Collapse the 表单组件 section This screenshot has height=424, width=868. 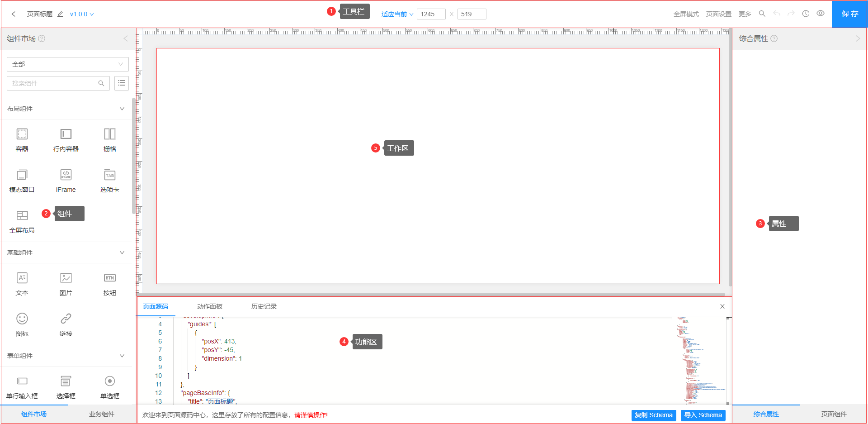pos(122,356)
